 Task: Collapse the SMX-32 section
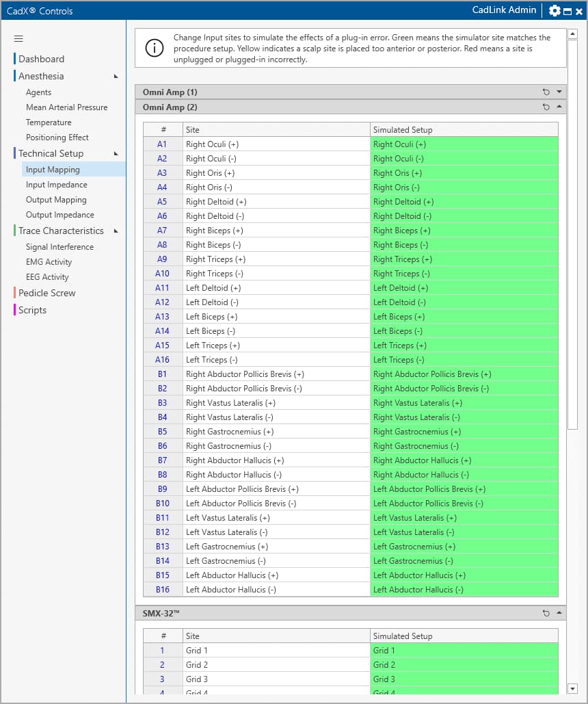pos(559,613)
